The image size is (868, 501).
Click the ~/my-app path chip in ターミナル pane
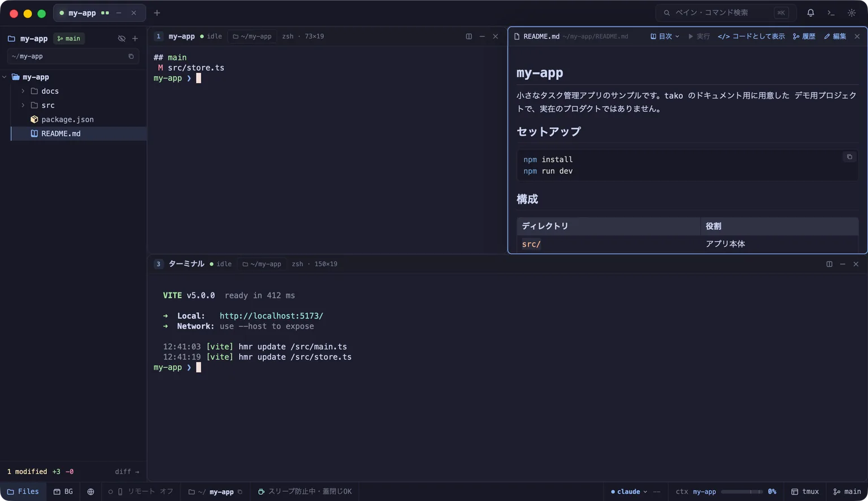262,264
